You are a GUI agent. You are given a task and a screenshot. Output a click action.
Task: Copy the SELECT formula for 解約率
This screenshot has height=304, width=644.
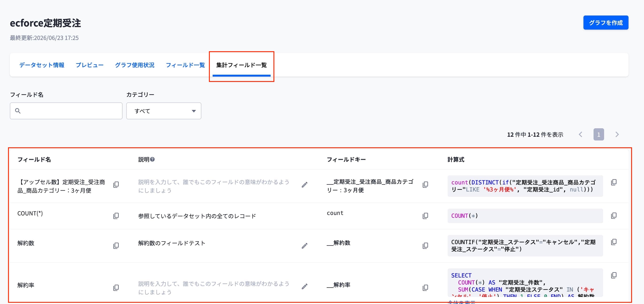614,275
